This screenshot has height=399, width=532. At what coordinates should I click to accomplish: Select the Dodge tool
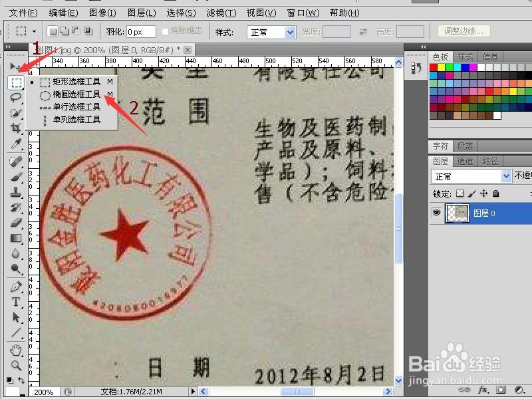(15, 269)
